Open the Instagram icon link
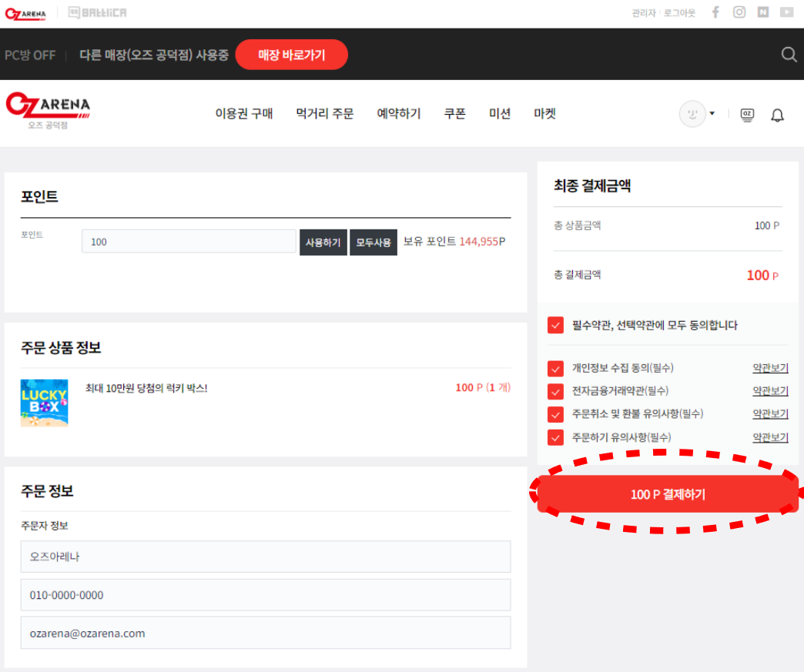This screenshot has width=804, height=672. (x=739, y=12)
